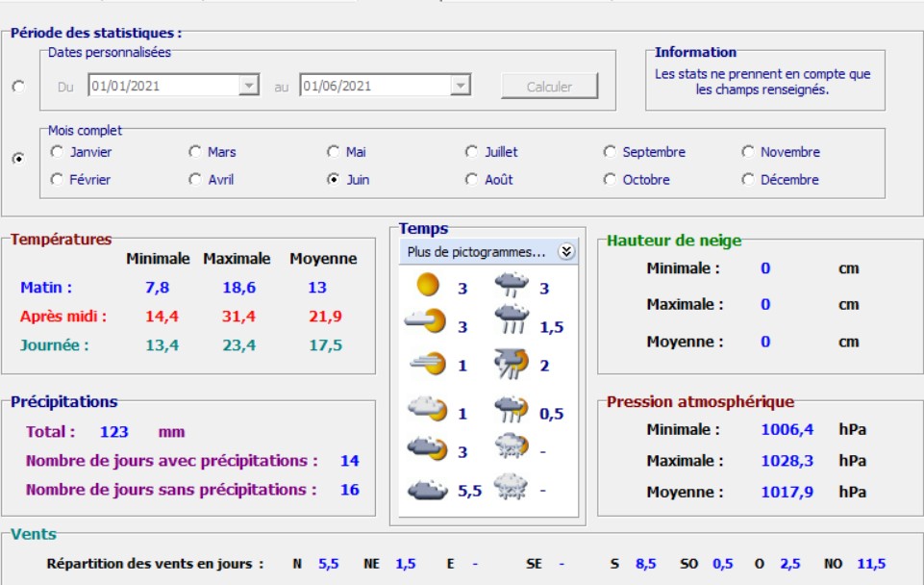Pick the Juin radio button
The image size is (924, 585).
(x=333, y=179)
